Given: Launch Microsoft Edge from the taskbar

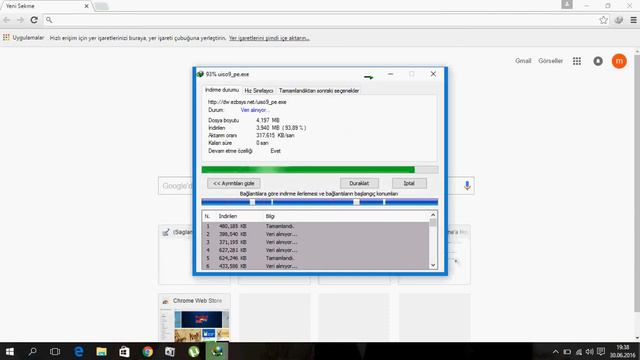Looking at the screenshot, I should coord(78,351).
